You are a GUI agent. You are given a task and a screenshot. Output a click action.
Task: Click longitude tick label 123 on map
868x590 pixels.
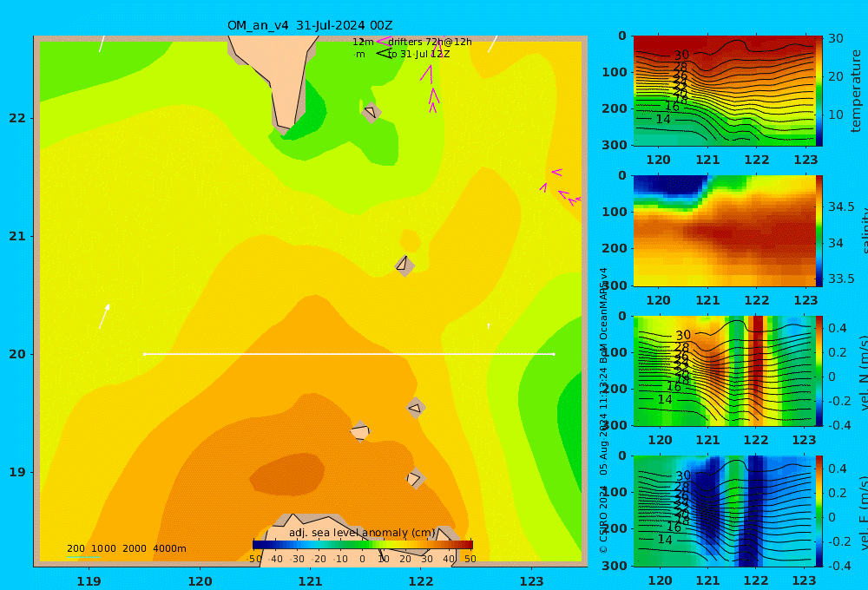(531, 581)
